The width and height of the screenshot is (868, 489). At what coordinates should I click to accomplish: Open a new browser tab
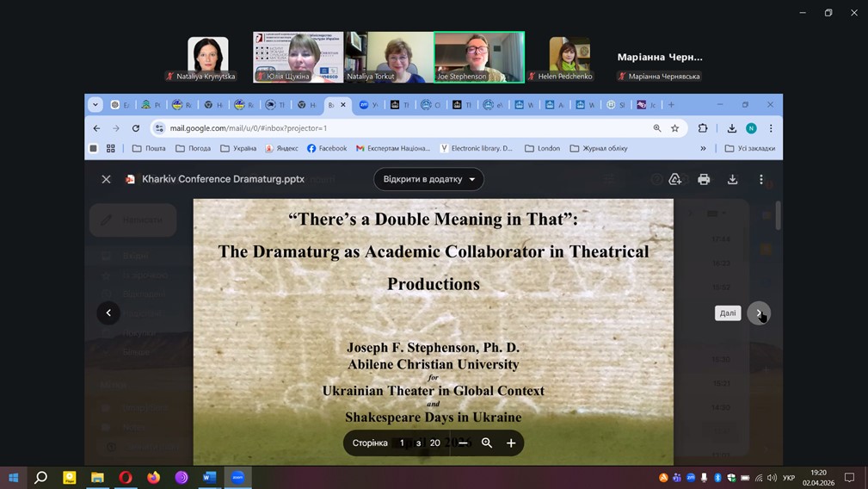[x=671, y=105]
